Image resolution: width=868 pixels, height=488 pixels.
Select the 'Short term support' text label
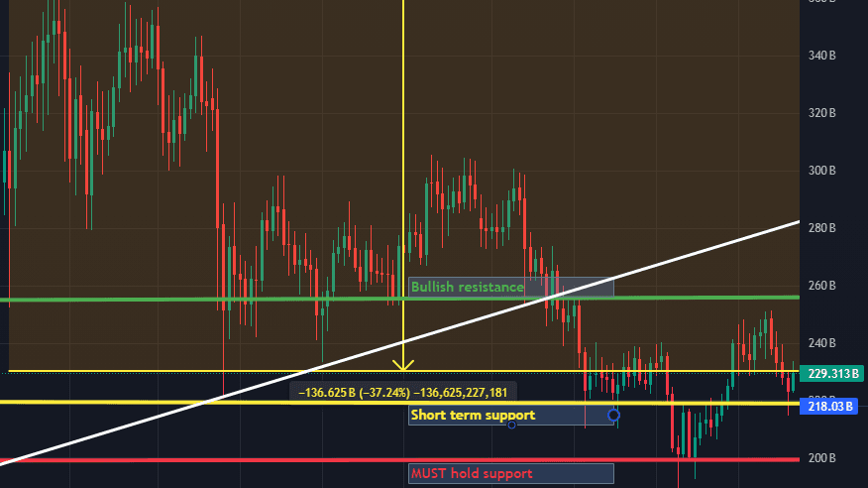click(x=473, y=415)
